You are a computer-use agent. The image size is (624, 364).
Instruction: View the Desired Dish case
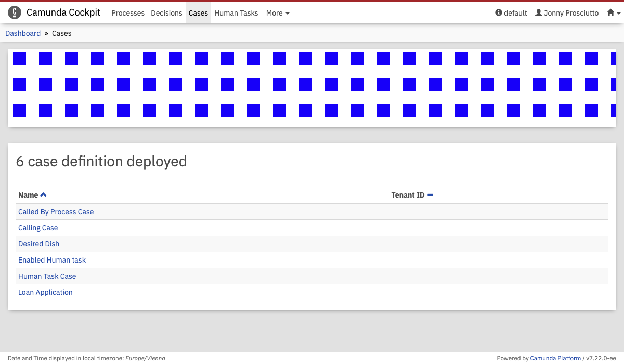[x=38, y=244]
